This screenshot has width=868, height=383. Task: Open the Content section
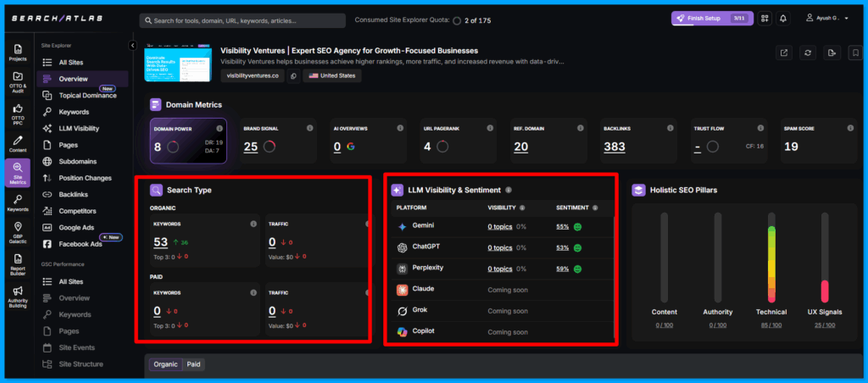[x=18, y=143]
